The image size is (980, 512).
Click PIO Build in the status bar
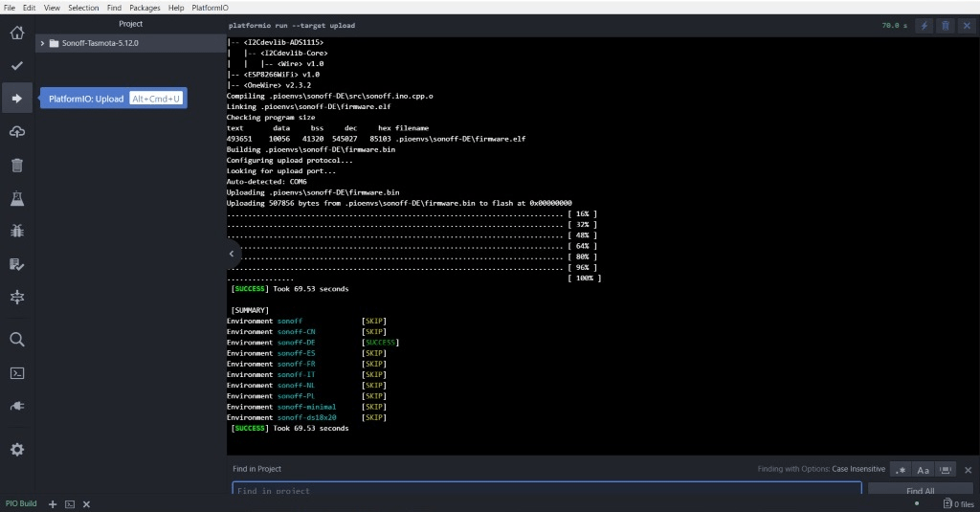(21, 503)
